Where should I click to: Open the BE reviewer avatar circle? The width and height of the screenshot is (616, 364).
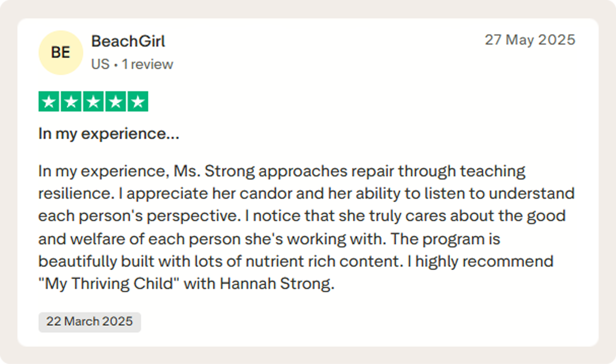point(61,53)
